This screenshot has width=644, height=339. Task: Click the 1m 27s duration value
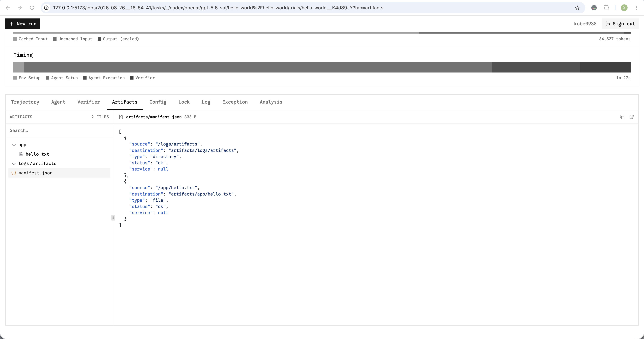tap(623, 78)
